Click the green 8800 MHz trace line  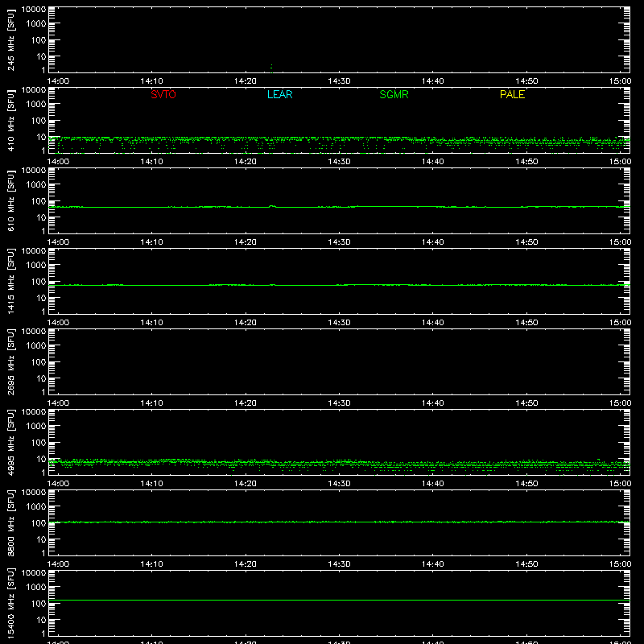[x=339, y=522]
